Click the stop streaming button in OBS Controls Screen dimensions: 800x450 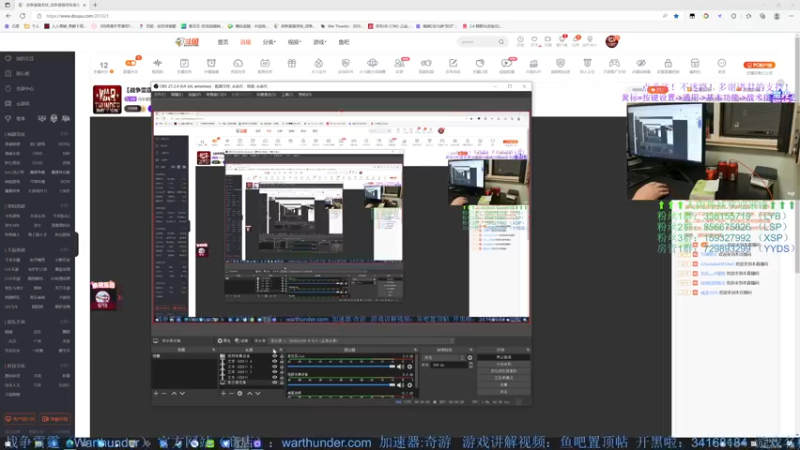[x=503, y=357]
